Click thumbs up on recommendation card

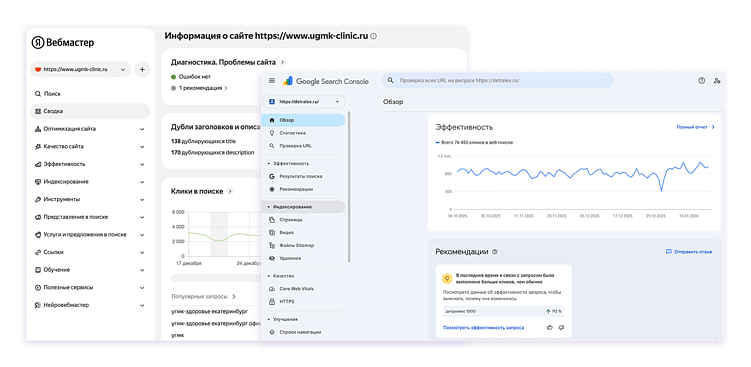click(549, 328)
